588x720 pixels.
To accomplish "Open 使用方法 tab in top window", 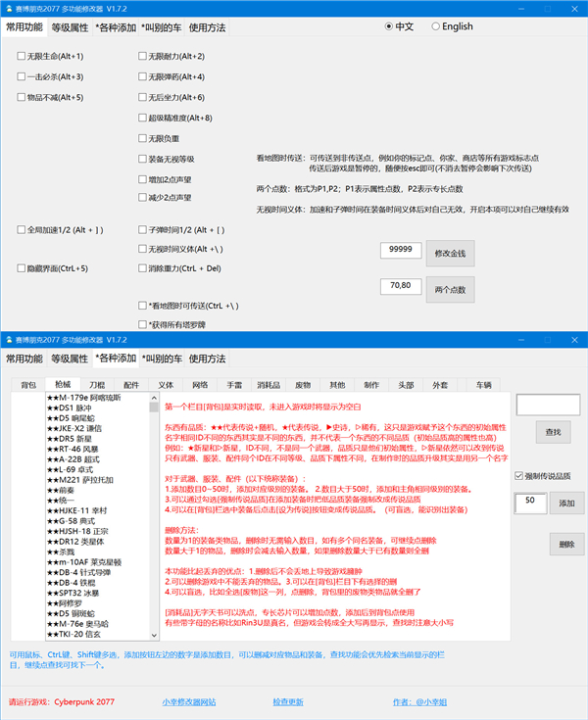I will pos(207,28).
